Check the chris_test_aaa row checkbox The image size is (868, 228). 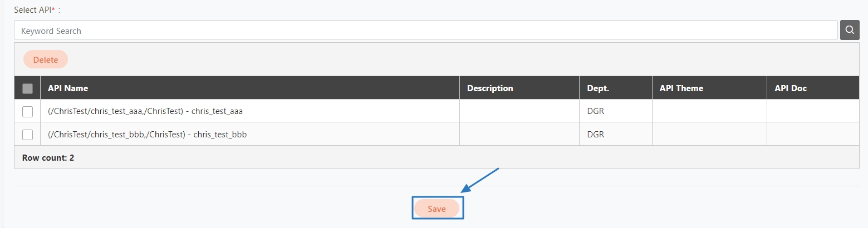click(x=27, y=111)
